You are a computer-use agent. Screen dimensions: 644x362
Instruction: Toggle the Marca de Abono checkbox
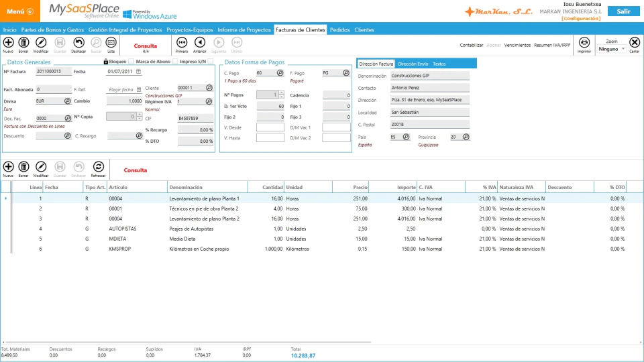(x=175, y=62)
